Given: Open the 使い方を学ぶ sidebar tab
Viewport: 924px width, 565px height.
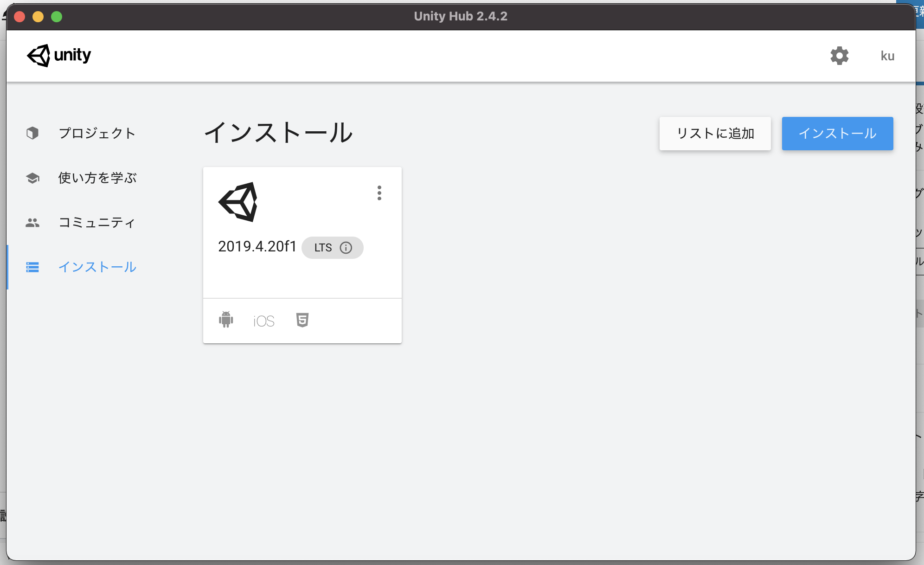Looking at the screenshot, I should pos(97,178).
